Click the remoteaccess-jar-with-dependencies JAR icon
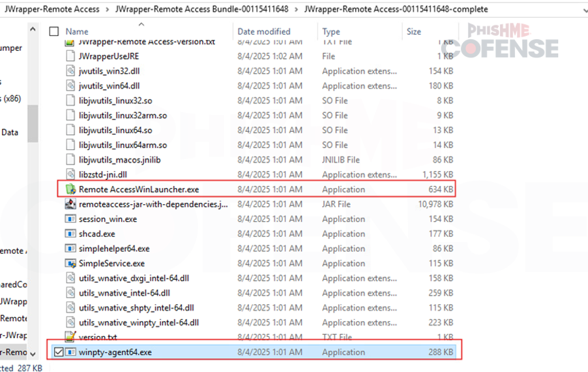Image resolution: width=588 pixels, height=372 pixels. (x=70, y=204)
